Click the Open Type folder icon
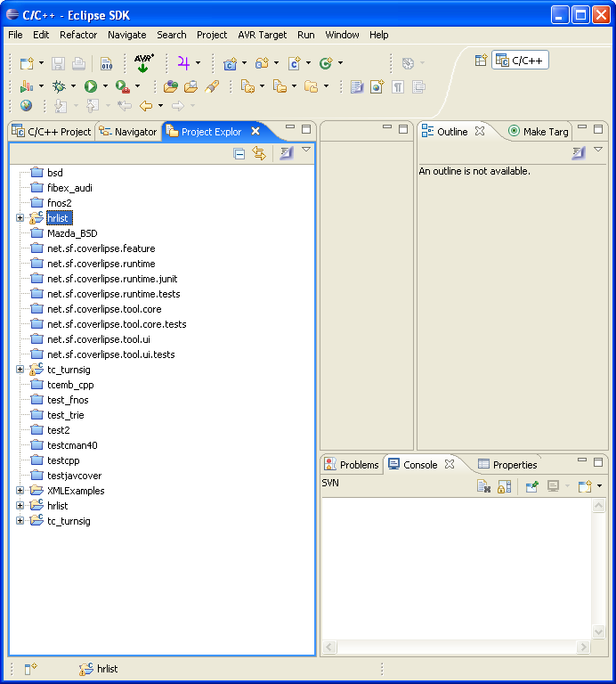The image size is (616, 684). pyautogui.click(x=170, y=86)
